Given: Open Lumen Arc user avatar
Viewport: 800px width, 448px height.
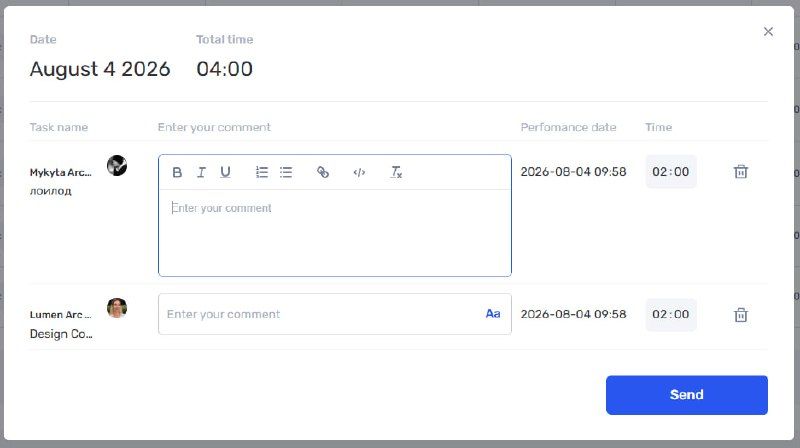Looking at the screenshot, I should pos(117,308).
